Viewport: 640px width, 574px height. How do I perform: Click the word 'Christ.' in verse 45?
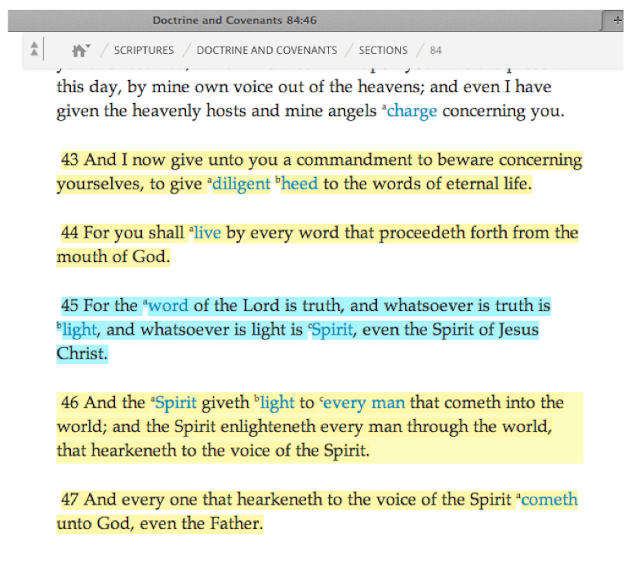[x=82, y=354]
